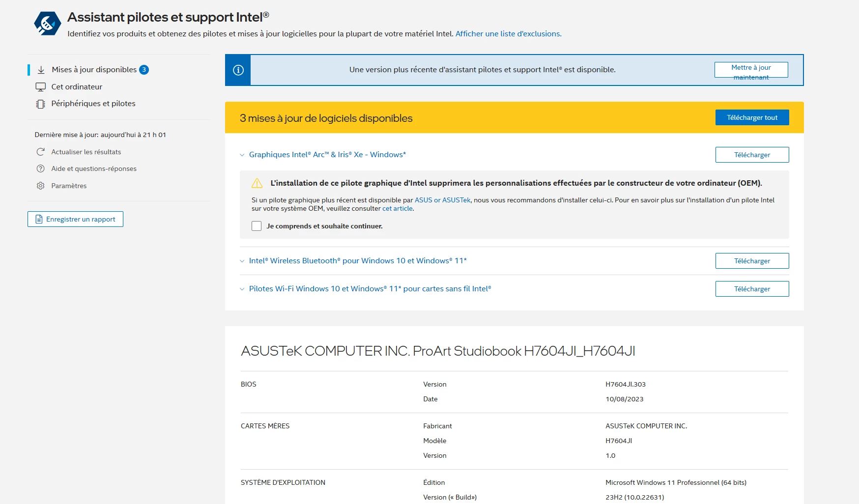Click the "3 mises à jour de logiciels disponibles" heading

[326, 118]
